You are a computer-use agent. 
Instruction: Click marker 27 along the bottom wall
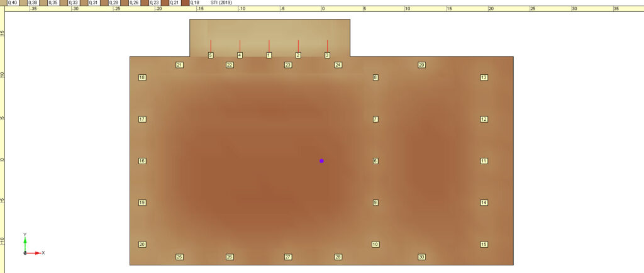288,257
